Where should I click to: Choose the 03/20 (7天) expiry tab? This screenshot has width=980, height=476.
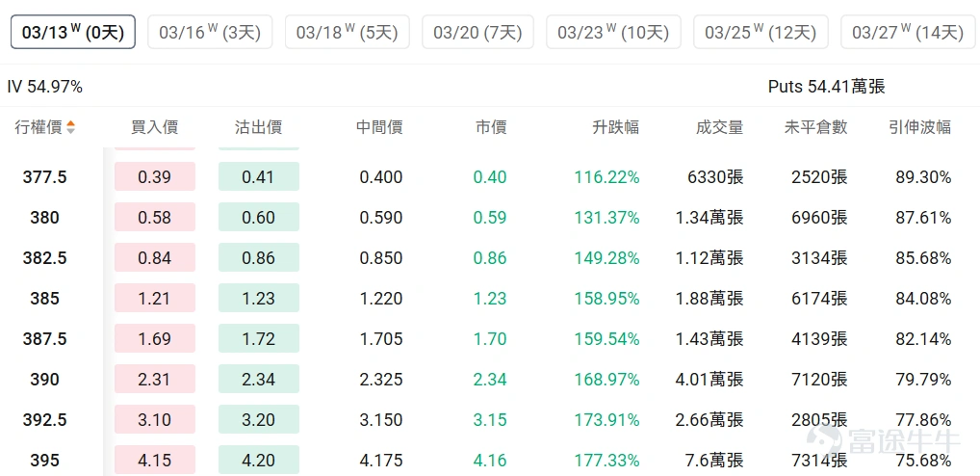coord(477,32)
